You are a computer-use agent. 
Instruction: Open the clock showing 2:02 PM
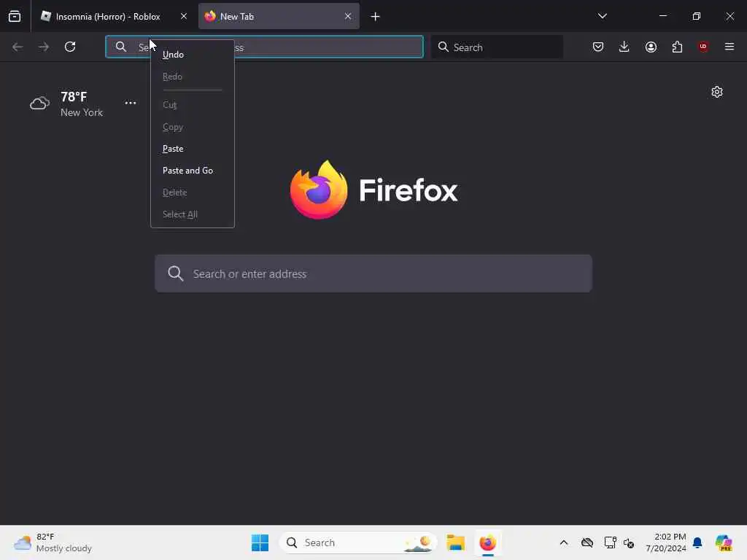666,542
